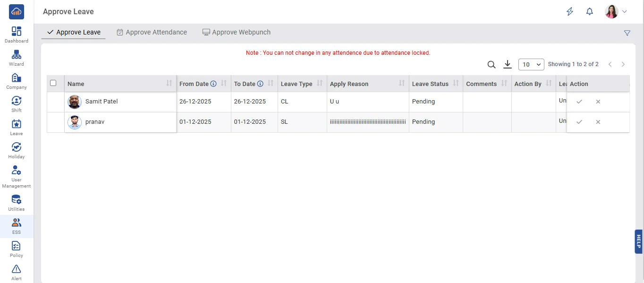Click the notification bell icon
644x283 pixels.
589,12
